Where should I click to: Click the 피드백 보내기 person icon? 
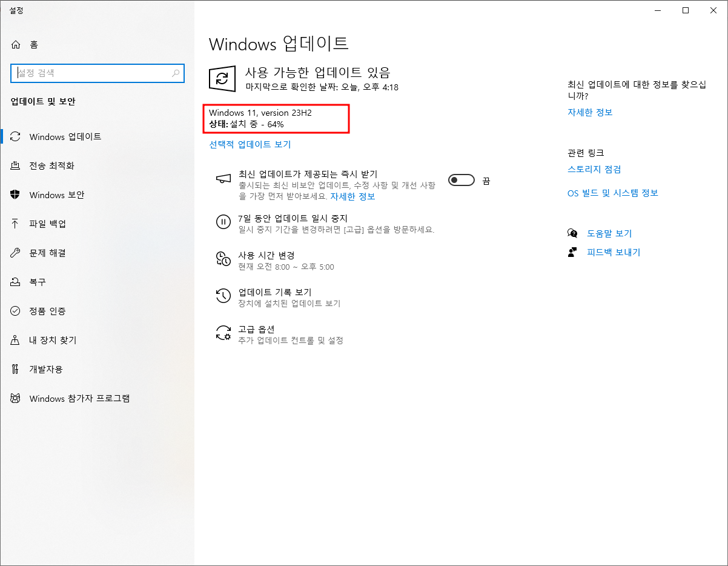572,252
